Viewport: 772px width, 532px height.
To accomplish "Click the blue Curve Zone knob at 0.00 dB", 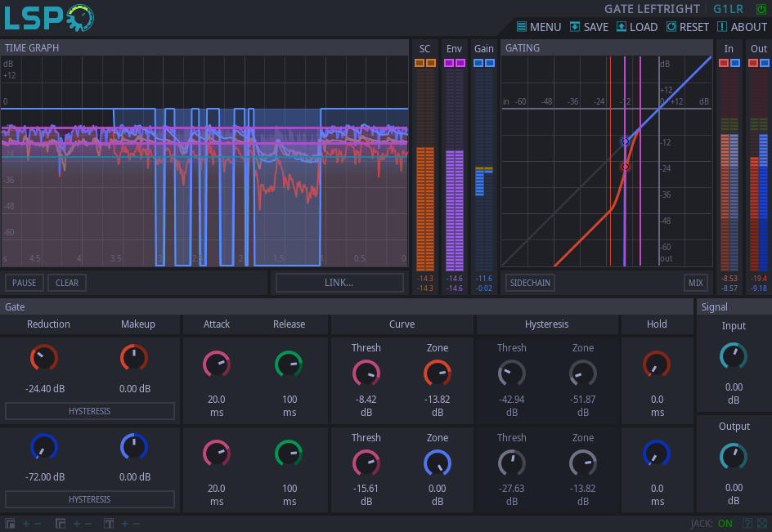I will (438, 463).
